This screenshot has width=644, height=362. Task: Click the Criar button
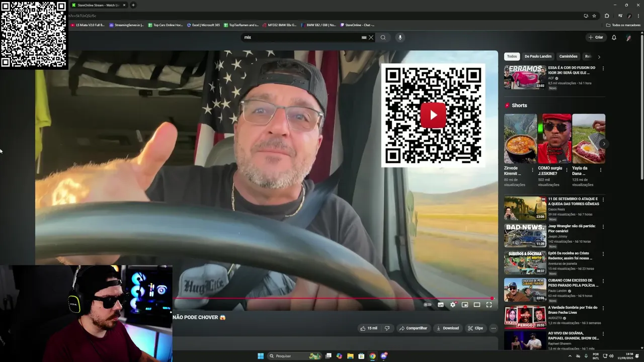tap(595, 37)
